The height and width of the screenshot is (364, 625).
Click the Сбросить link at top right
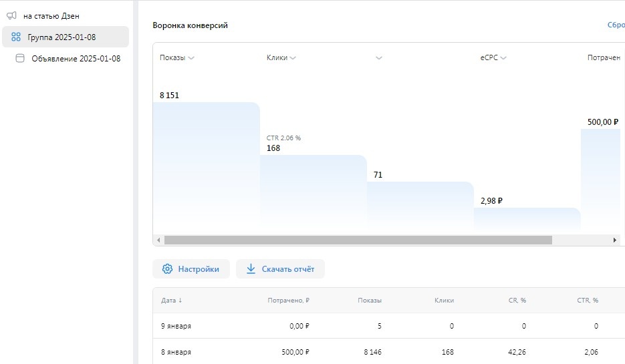pos(616,25)
